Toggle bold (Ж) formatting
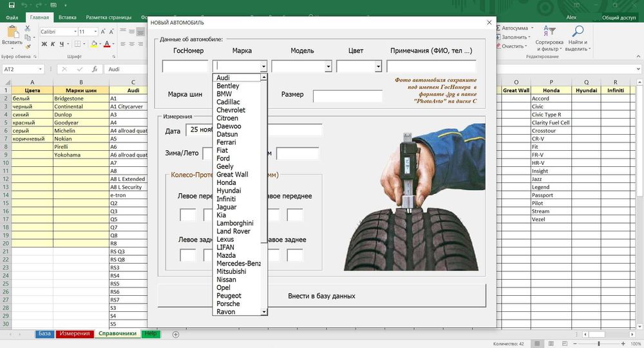The image size is (644, 348). click(44, 44)
